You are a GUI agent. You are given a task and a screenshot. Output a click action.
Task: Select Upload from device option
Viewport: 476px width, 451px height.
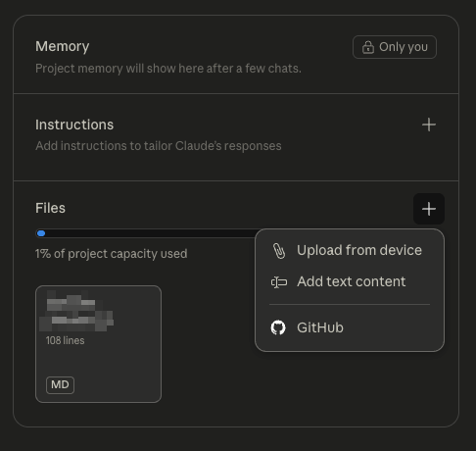(x=350, y=250)
